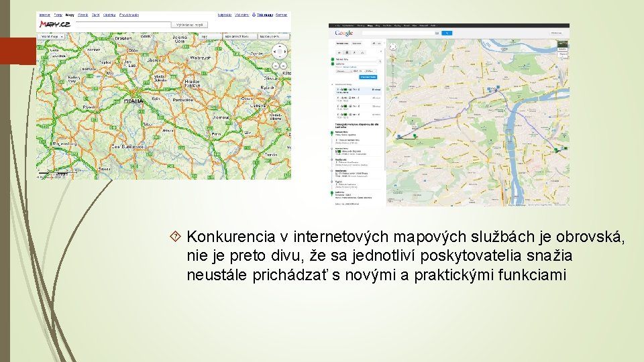
Task: Select the first highlighted suggested route
Action: [358, 90]
